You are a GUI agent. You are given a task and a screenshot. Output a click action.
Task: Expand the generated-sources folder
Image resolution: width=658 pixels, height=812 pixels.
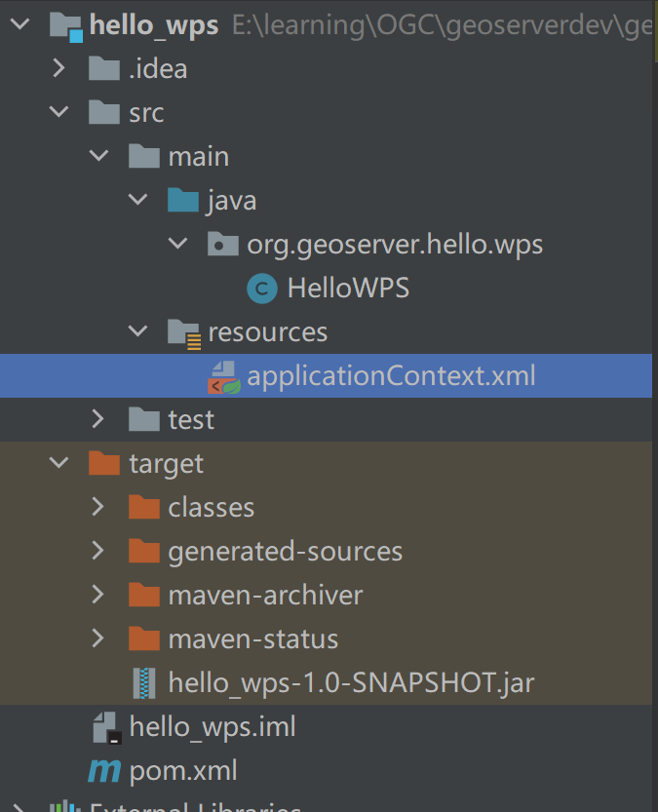[97, 551]
